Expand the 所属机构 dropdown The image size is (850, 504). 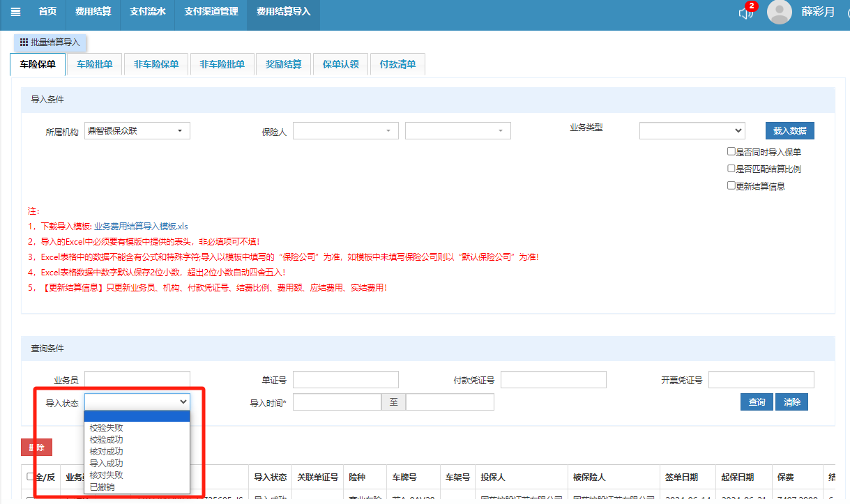(x=137, y=130)
